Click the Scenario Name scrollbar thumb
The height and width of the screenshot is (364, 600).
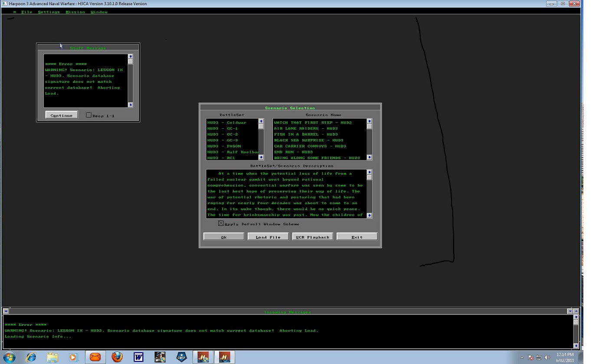[x=369, y=126]
